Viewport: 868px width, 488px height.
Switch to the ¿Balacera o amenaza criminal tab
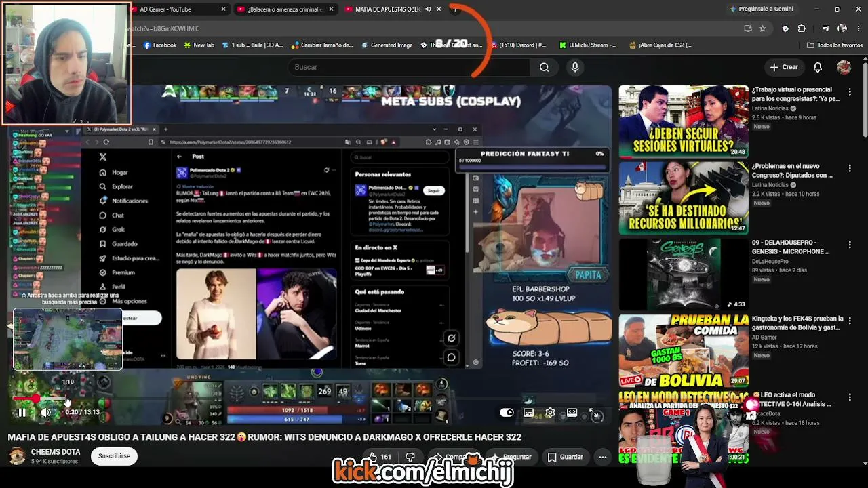(x=285, y=9)
